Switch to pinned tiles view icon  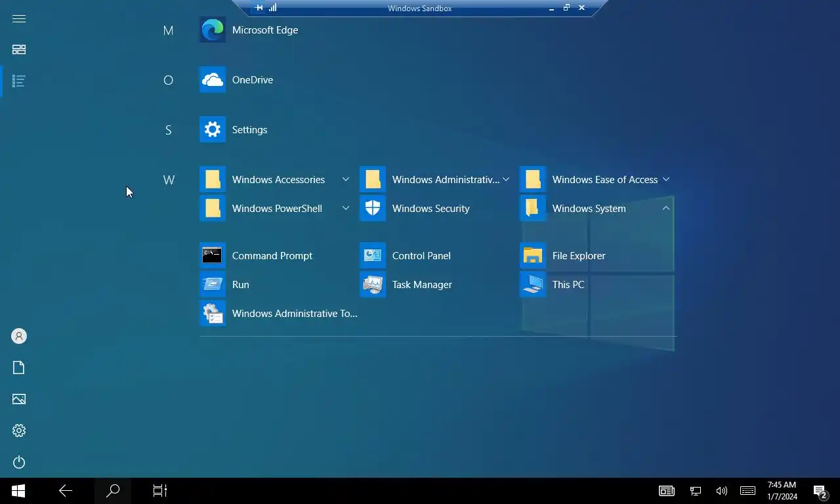point(19,50)
